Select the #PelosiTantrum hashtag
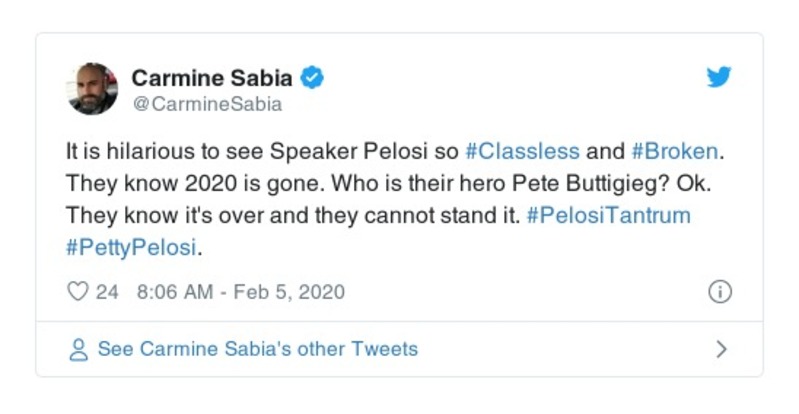 [609, 215]
